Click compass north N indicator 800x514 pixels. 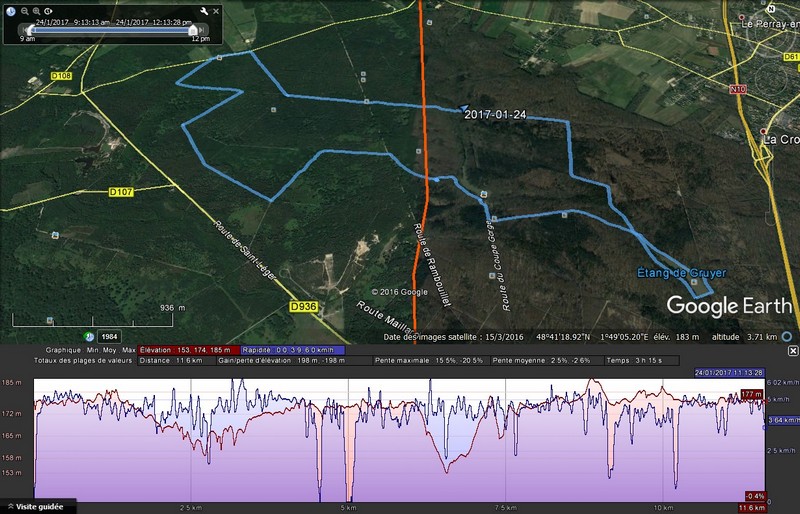pyautogui.click(x=771, y=8)
